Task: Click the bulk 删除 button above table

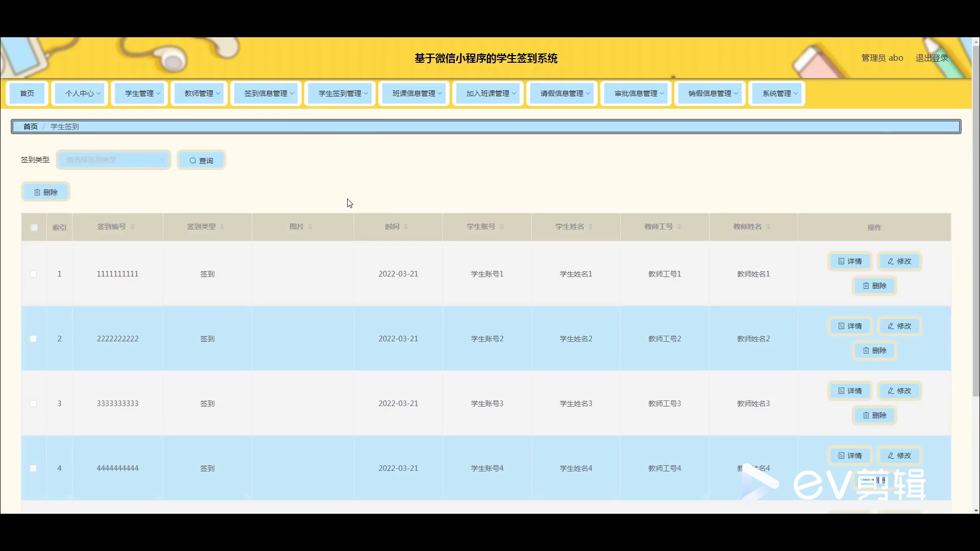Action: [45, 192]
